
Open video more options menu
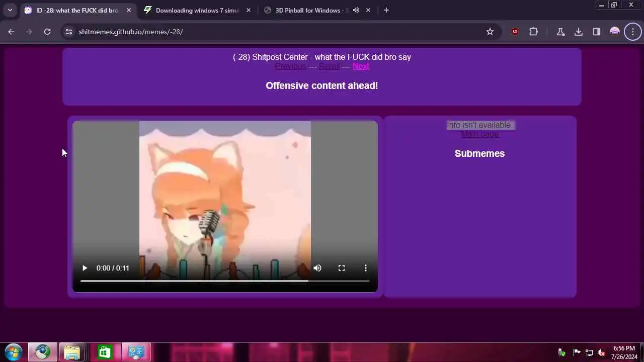366,268
